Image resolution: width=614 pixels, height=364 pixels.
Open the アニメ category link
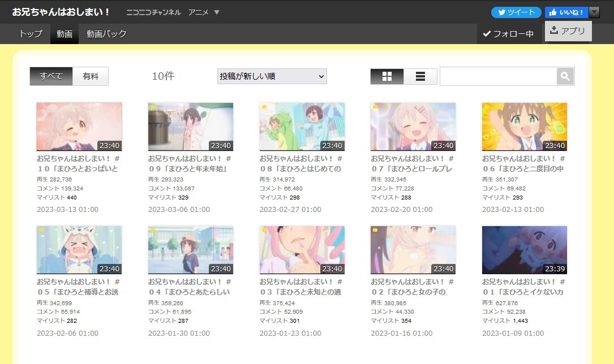tap(198, 12)
